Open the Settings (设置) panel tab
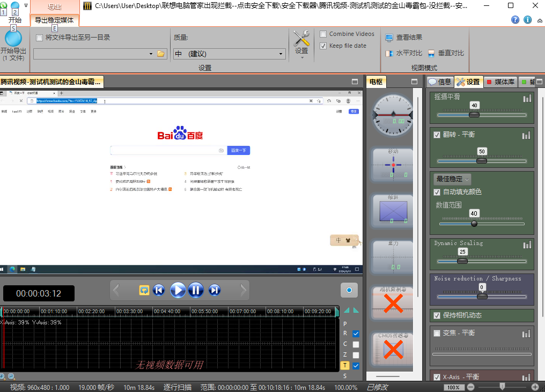 pos(468,82)
